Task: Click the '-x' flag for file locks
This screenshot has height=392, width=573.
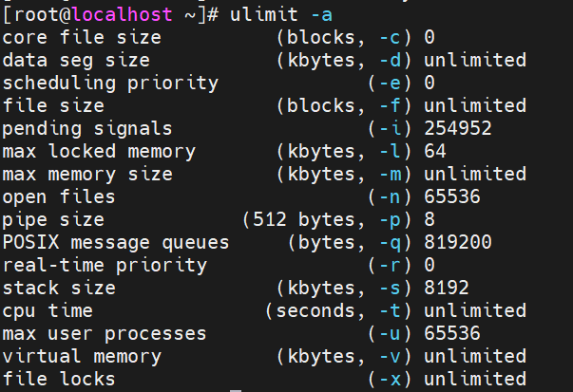Action: pyautogui.click(x=389, y=379)
